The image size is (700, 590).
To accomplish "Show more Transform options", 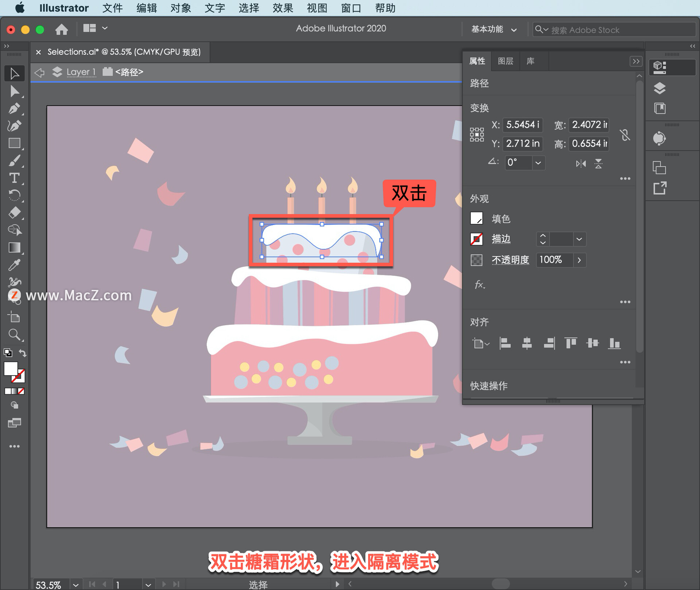I will [625, 179].
